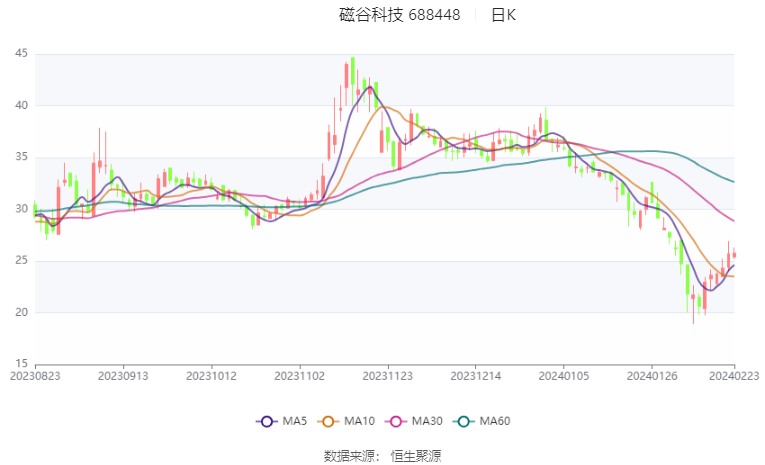765x465 pixels.
Task: Click y-axis value 15
Action: point(21,364)
